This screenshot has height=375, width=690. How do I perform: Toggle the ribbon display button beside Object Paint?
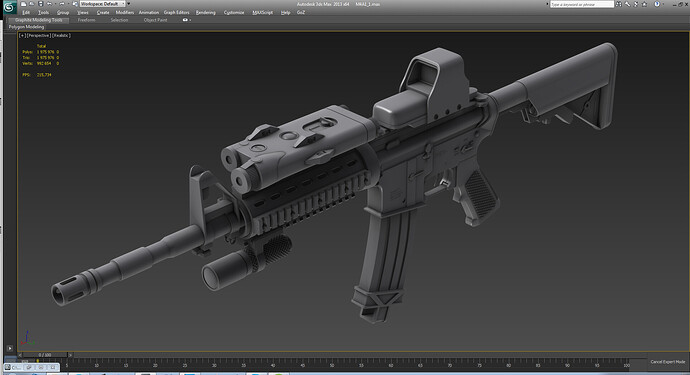pos(186,20)
